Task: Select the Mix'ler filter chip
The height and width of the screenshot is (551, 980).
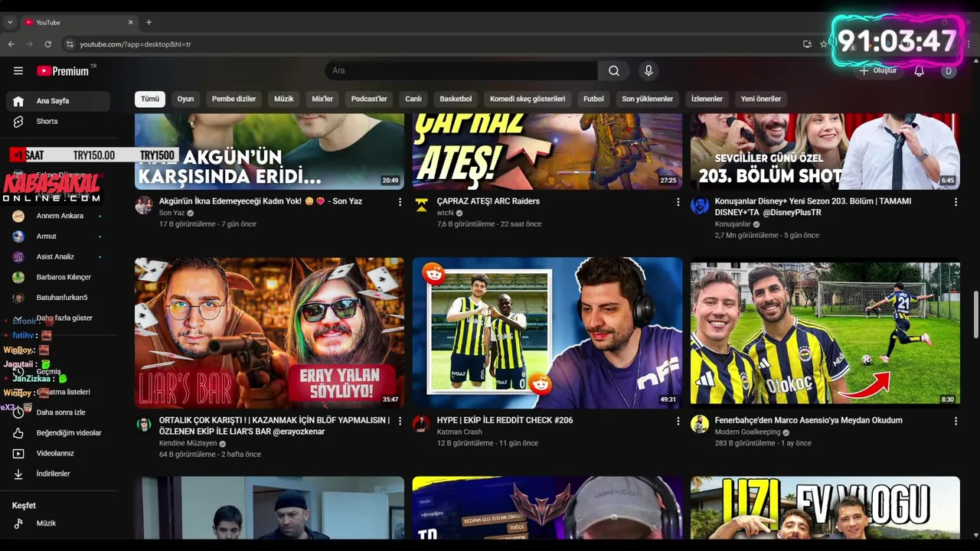Action: coord(322,99)
